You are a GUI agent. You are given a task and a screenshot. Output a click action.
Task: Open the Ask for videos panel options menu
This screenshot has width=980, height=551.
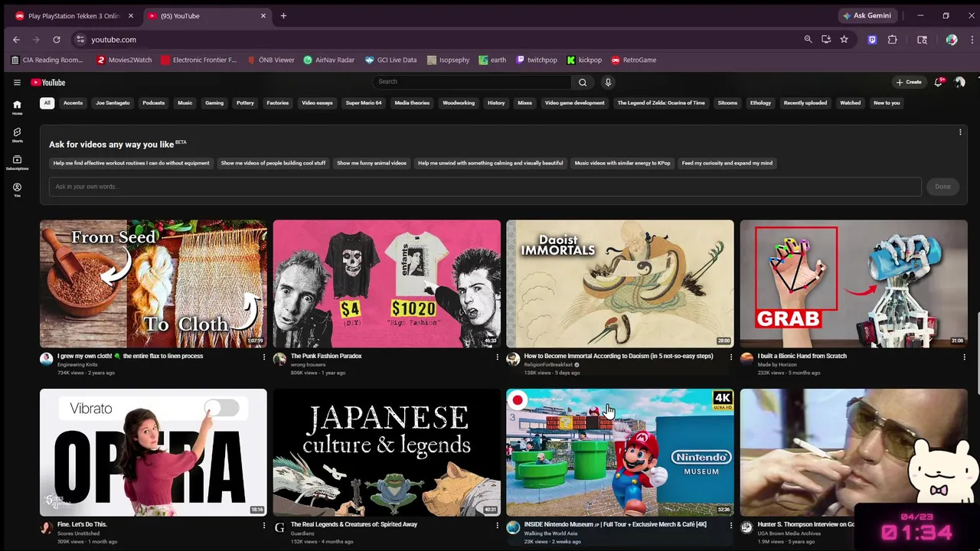tap(960, 132)
